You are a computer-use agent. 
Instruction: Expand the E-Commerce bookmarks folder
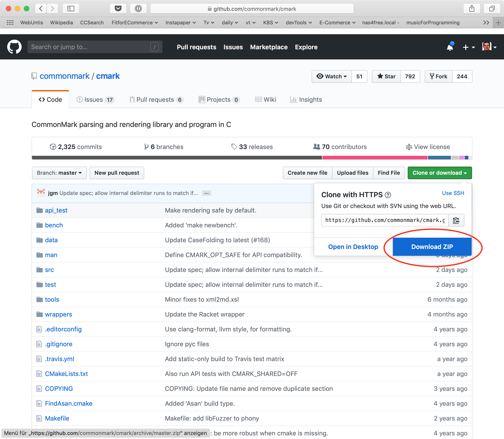click(337, 23)
